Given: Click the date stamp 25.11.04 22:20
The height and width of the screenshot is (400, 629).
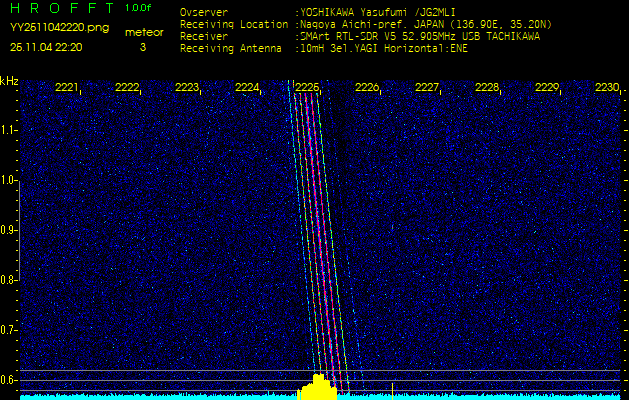Looking at the screenshot, I should tap(46, 47).
